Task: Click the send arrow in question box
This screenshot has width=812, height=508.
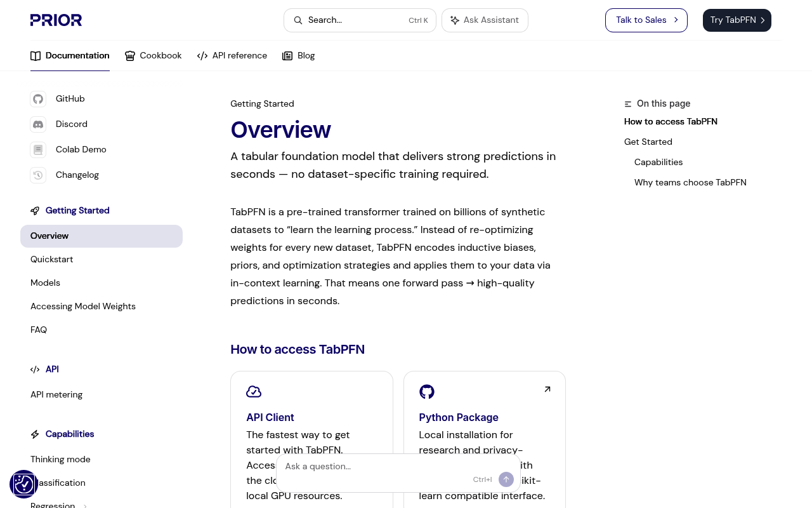Action: tap(506, 479)
